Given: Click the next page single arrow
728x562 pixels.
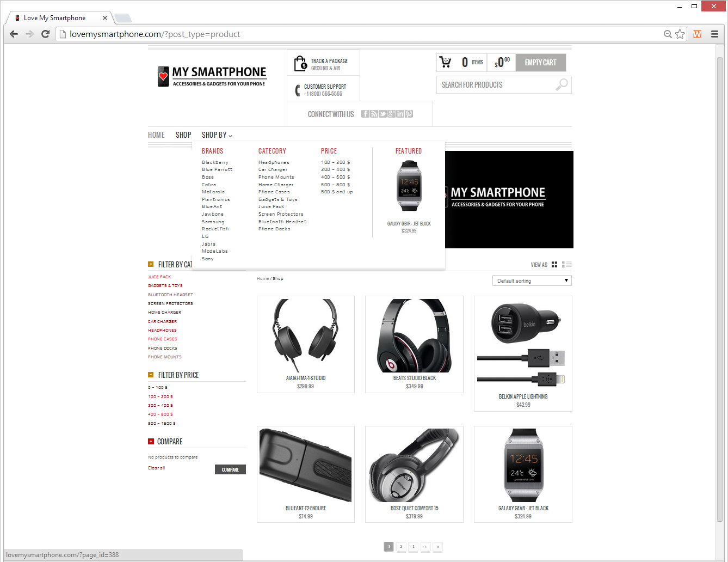Looking at the screenshot, I should [x=425, y=547].
